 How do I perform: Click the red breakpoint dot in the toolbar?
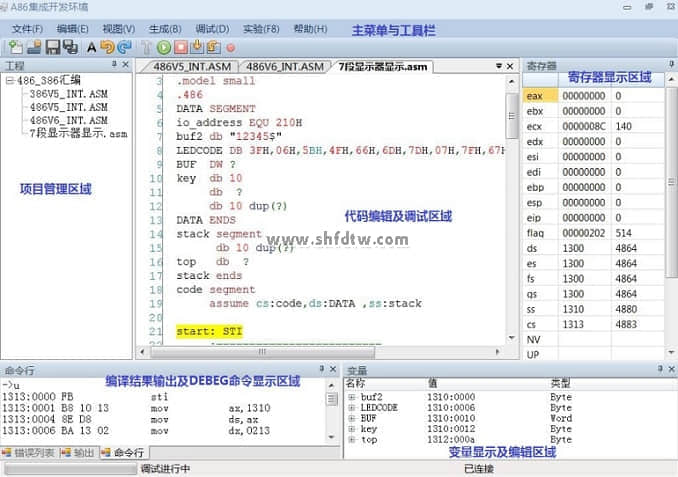tap(231, 47)
